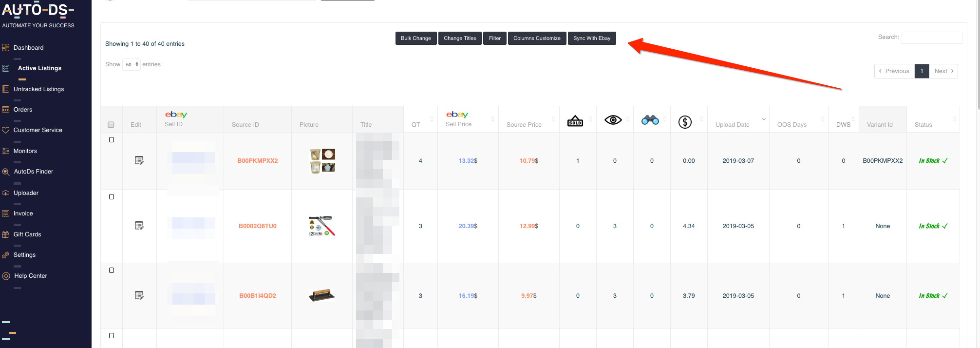Screen dimensions: 980x348
Task: Sort by the OOS Days column arrows
Action: [823, 119]
